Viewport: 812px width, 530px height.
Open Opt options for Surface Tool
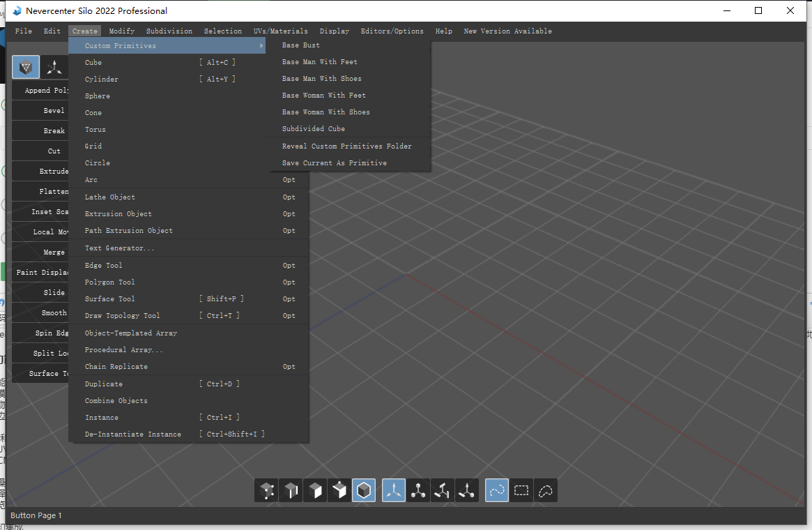289,299
